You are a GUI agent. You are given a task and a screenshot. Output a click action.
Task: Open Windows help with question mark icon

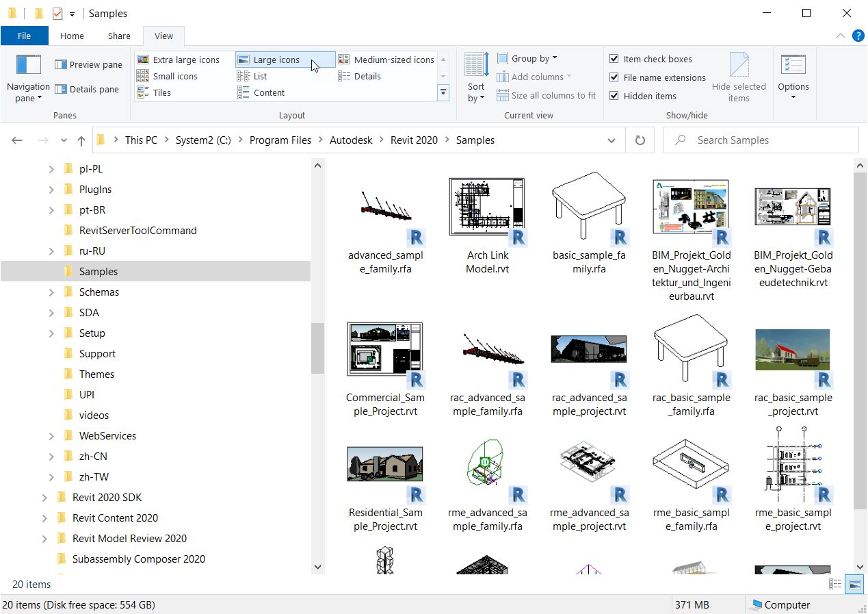858,36
